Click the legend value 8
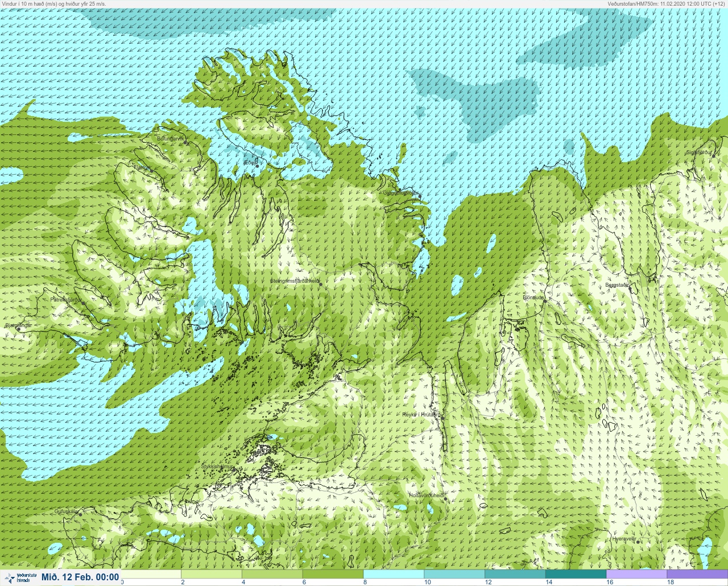This screenshot has height=586, width=728. click(x=365, y=582)
